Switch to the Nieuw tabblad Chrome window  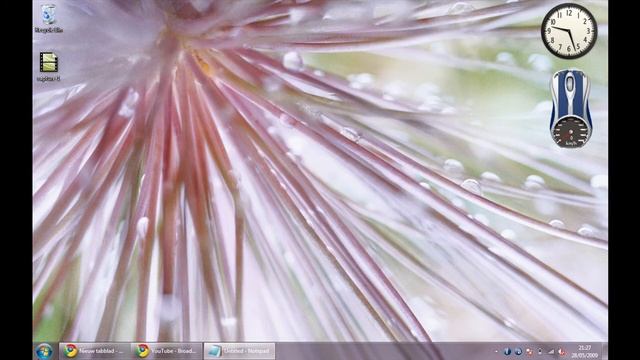[95, 351]
